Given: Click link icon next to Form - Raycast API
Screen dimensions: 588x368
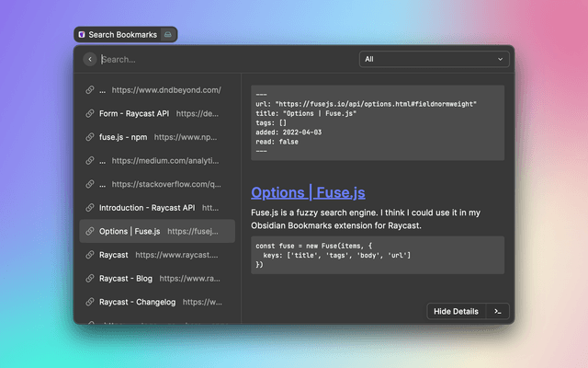Looking at the screenshot, I should coord(89,114).
